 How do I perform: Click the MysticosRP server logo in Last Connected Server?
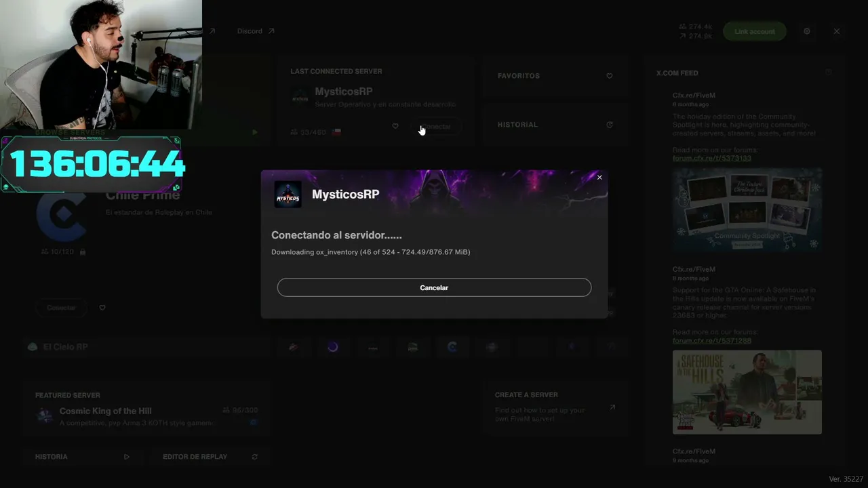point(300,97)
